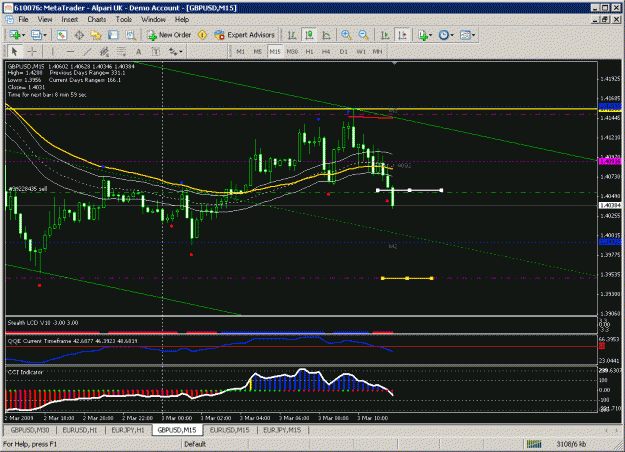Viewport: 625px width, 452px height.
Task: Open the Charts menu
Action: point(97,19)
